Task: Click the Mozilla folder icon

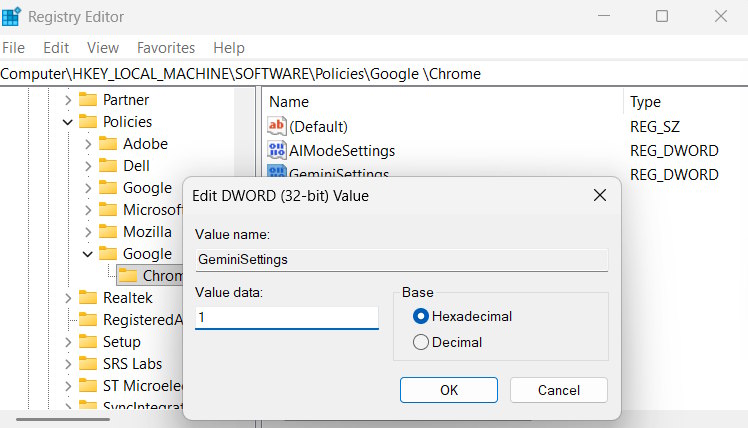Action: 108,231
